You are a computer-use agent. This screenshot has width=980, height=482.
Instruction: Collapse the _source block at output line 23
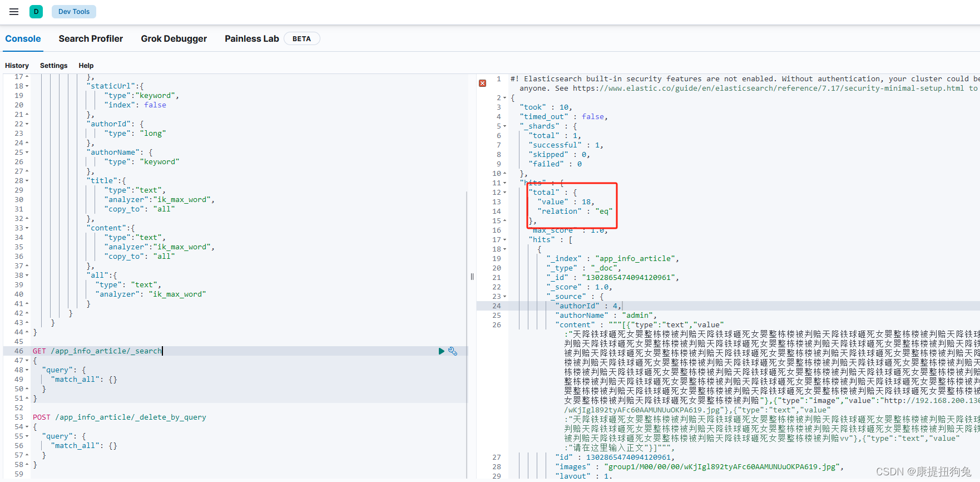[x=504, y=297]
